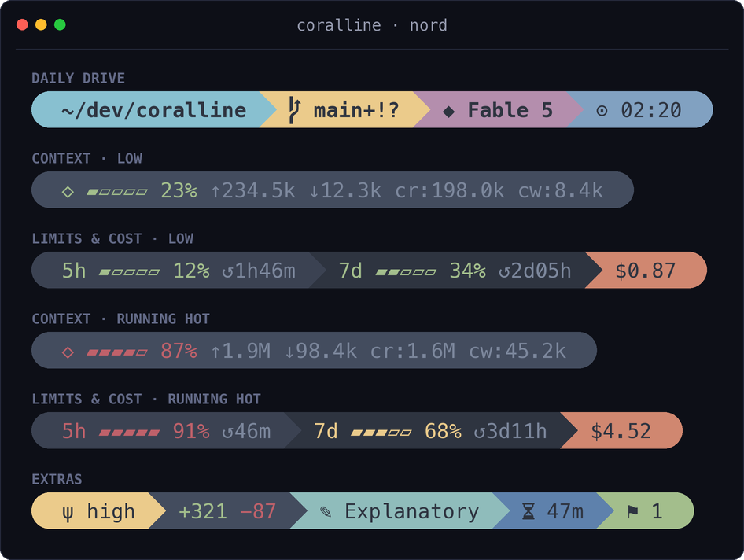Click the reset arrow icon before 2d05h

click(505, 272)
